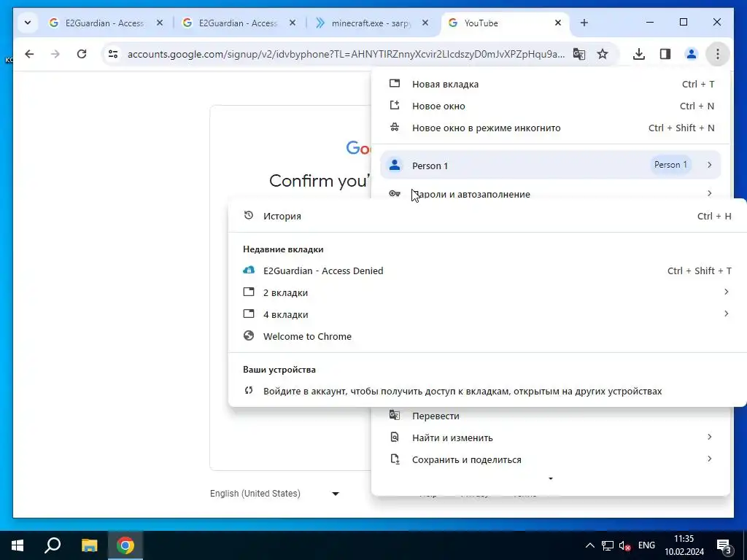This screenshot has height=560, width=747.
Task: Click the globe icon beside Welcome to Chrome
Action: coord(248,335)
